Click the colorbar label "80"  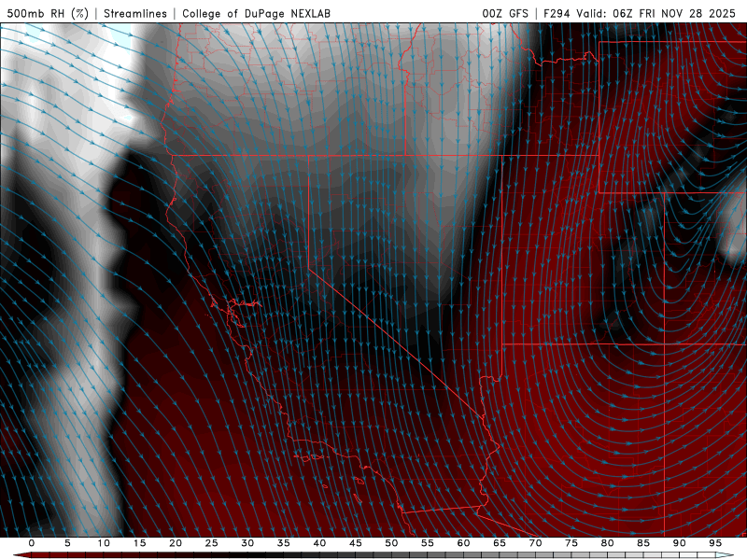click(607, 543)
